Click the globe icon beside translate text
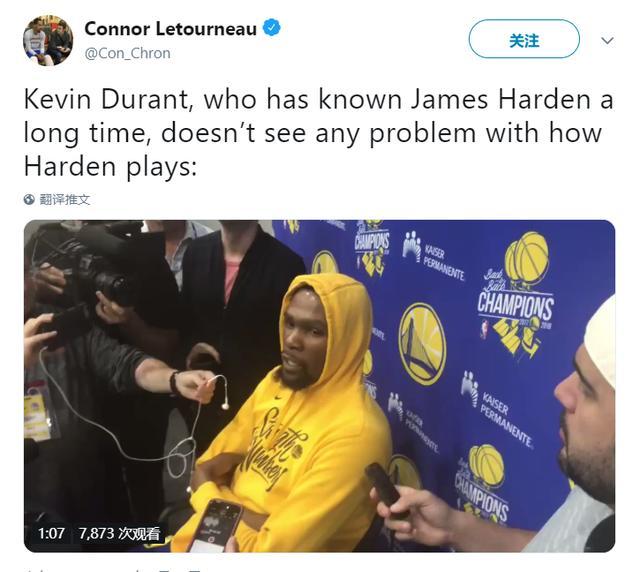The image size is (640, 572). tap(29, 200)
